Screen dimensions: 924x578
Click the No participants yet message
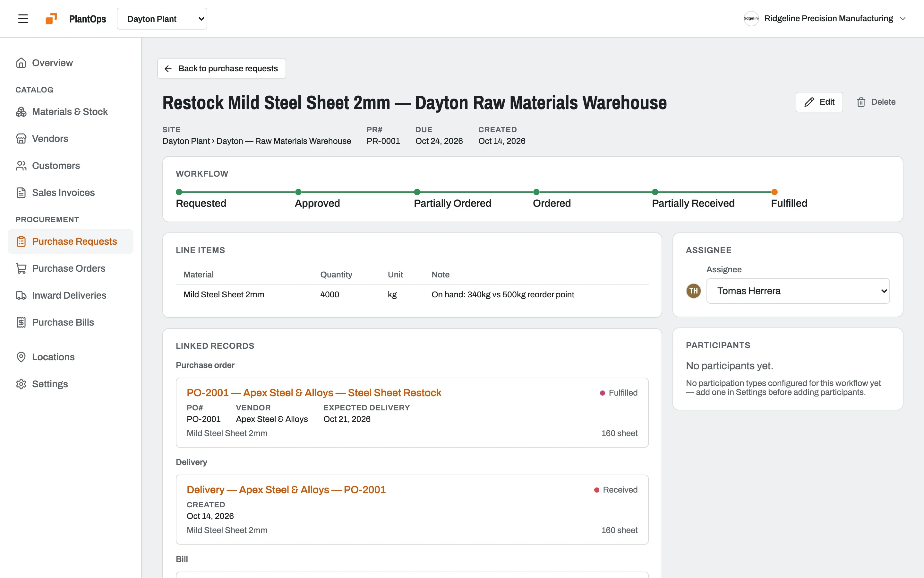[729, 366]
